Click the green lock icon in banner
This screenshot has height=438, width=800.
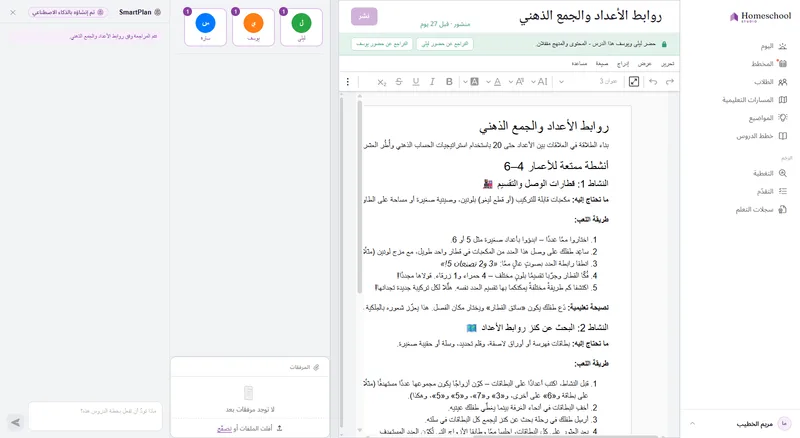tap(664, 44)
